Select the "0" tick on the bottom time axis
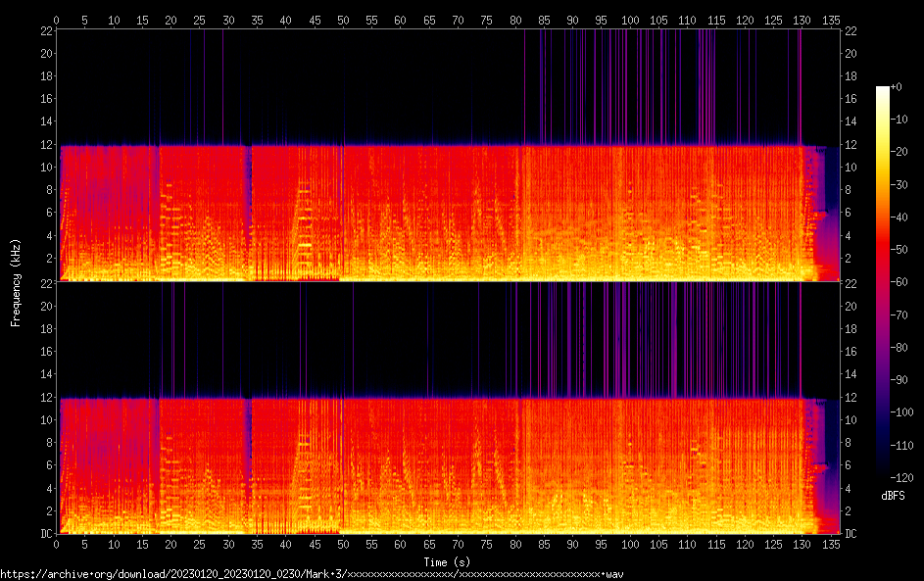924x581 pixels. (57, 544)
